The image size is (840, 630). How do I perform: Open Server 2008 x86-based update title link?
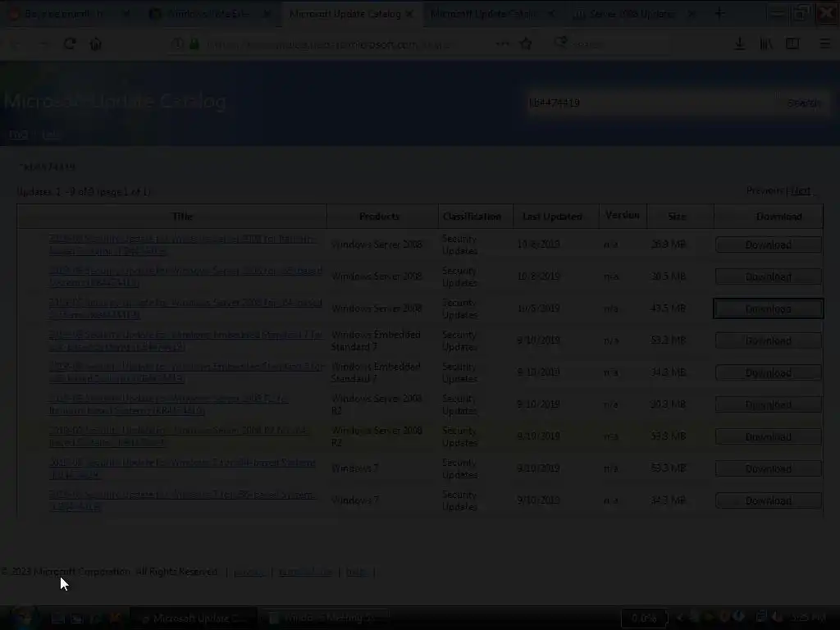(185, 276)
